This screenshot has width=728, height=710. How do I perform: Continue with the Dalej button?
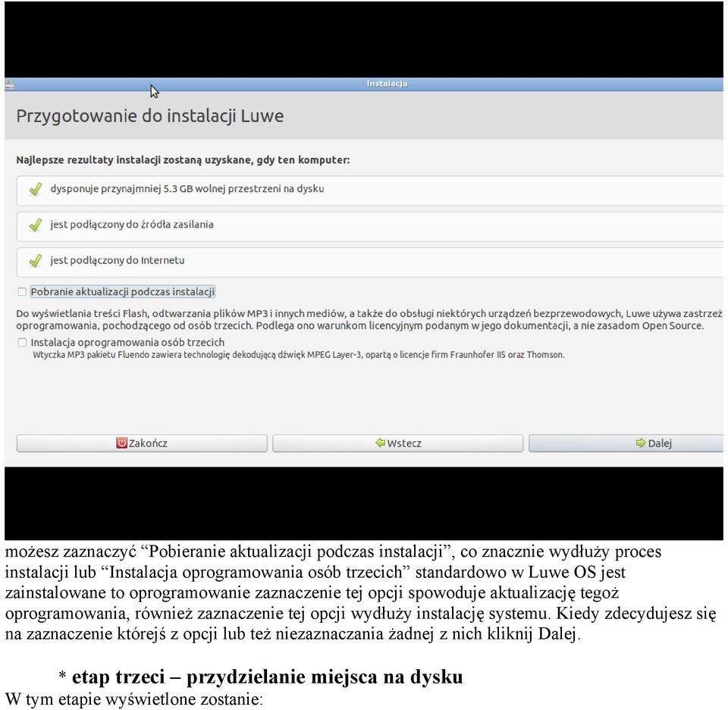click(x=626, y=443)
